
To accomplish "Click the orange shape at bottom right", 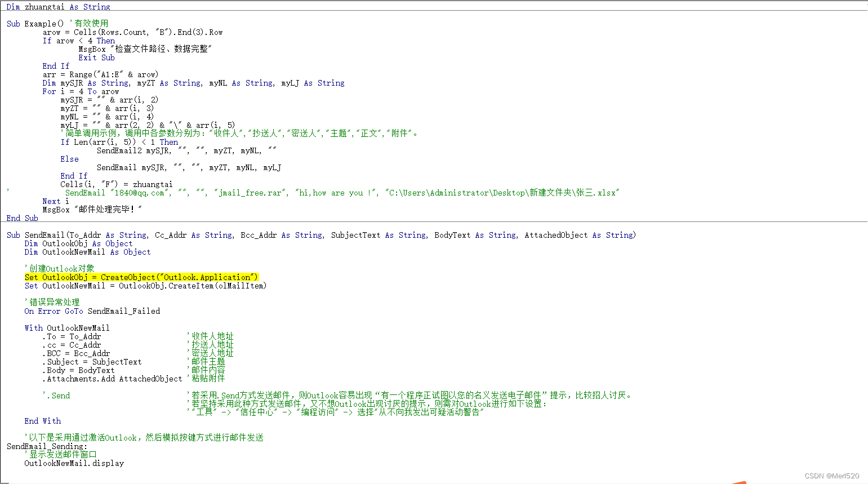I will click(738, 481).
